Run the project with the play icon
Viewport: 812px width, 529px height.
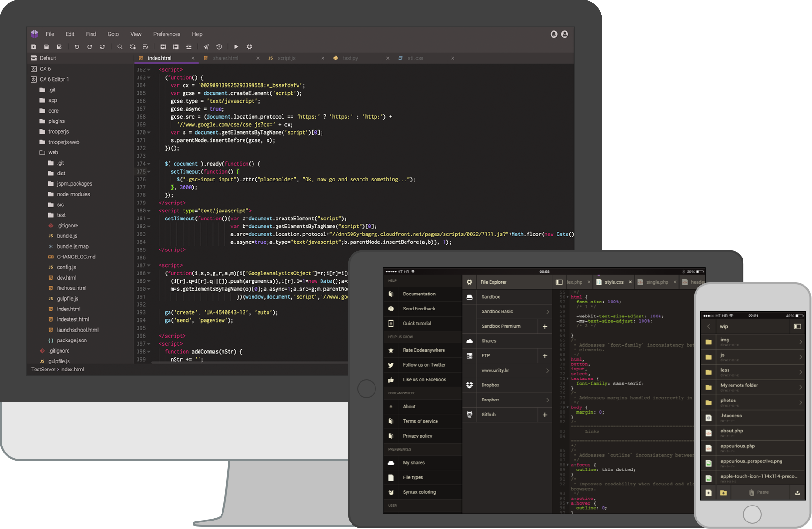pos(236,46)
